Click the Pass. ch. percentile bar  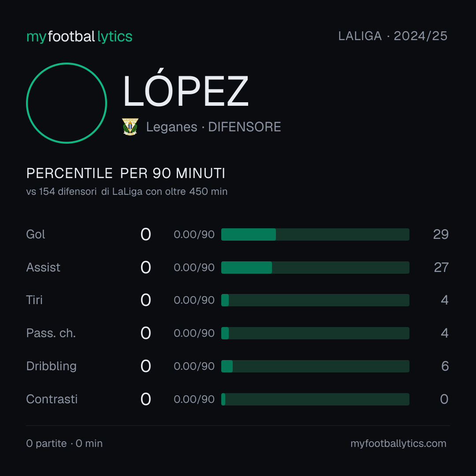[x=315, y=333]
